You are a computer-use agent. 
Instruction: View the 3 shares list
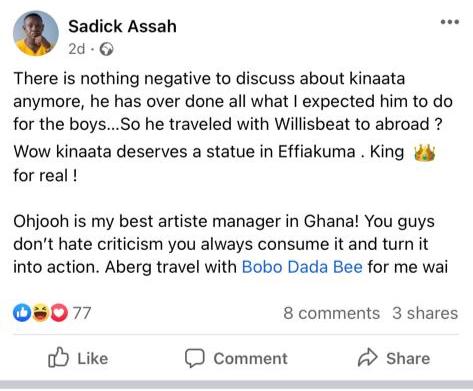pos(425,313)
